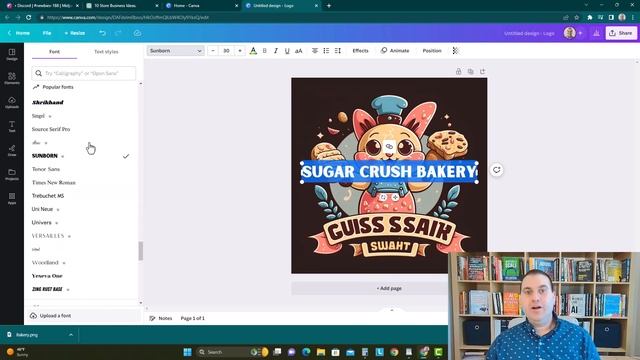
Task: Open the Notes panel
Action: click(x=160, y=318)
